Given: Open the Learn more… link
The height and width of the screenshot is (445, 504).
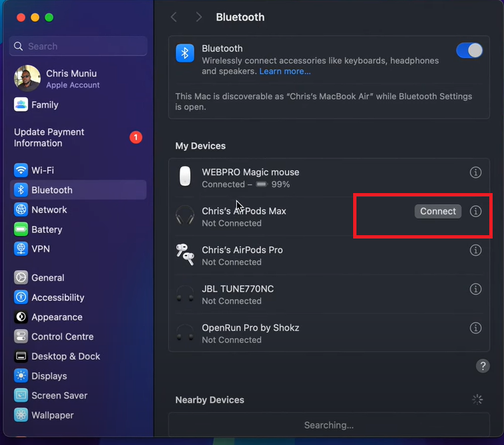Looking at the screenshot, I should (x=285, y=71).
